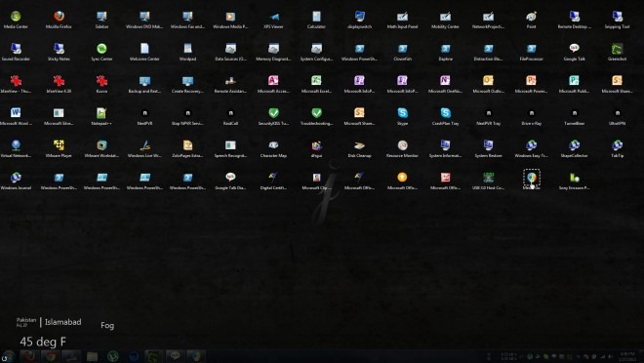Open the Microsoft Excel shortcut
This screenshot has height=363, width=644.
point(316,84)
